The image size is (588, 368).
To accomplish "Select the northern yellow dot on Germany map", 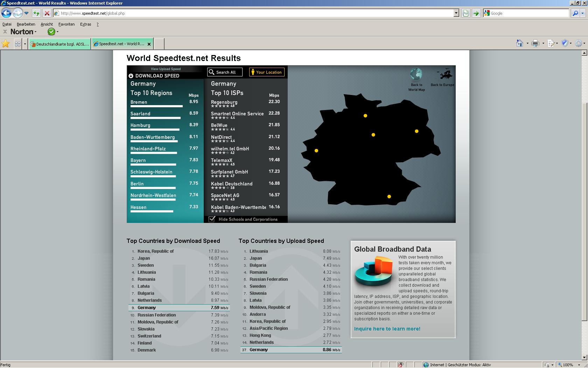I will coord(365,116).
